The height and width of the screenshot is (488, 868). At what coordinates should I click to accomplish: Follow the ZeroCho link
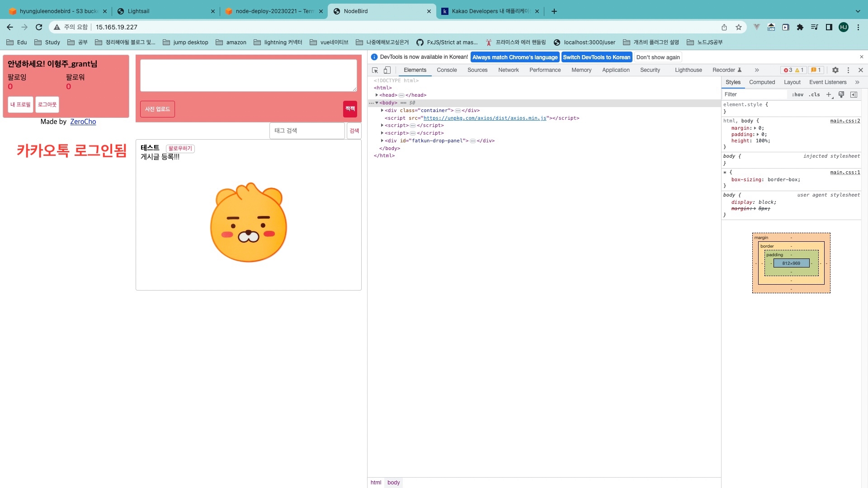(83, 122)
